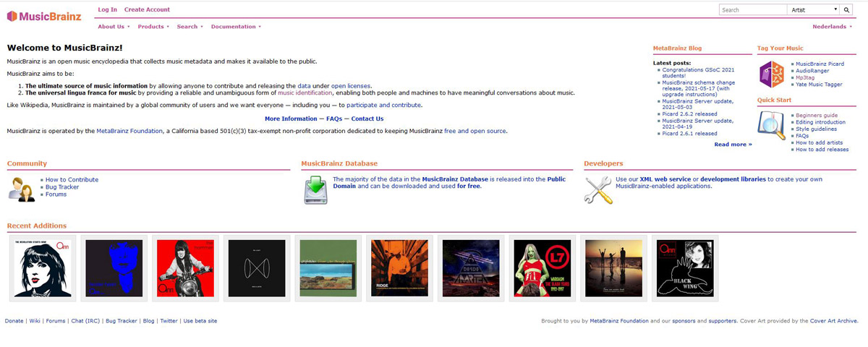The image size is (868, 347).
Task: Open the Cover Art Archive footer link
Action: [834, 321]
